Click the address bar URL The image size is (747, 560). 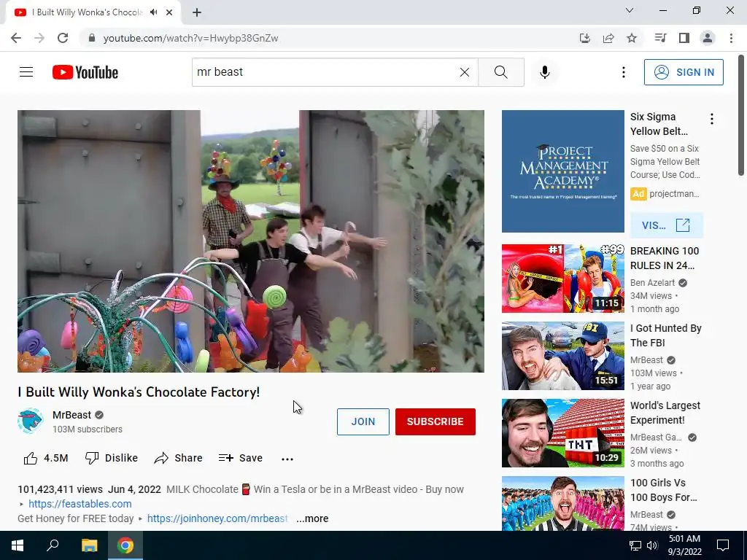pos(190,38)
